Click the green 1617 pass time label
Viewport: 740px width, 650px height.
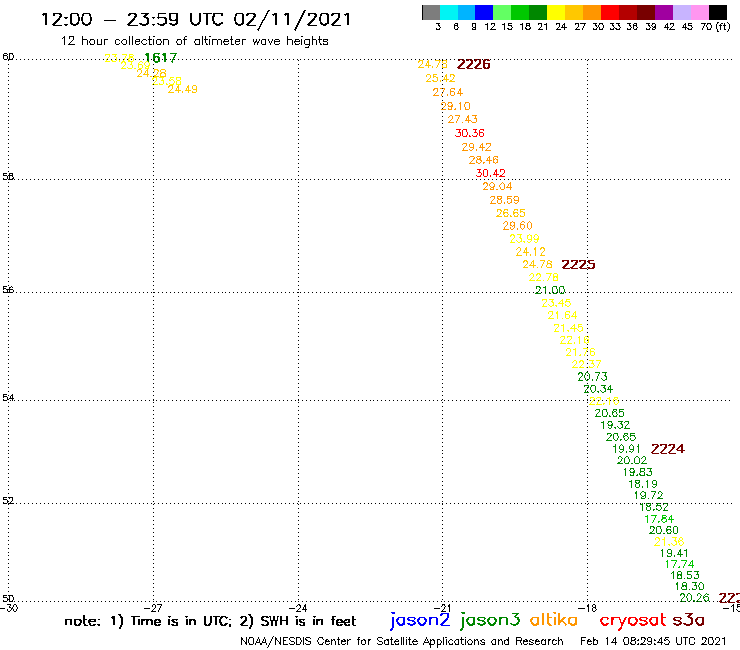pos(160,58)
